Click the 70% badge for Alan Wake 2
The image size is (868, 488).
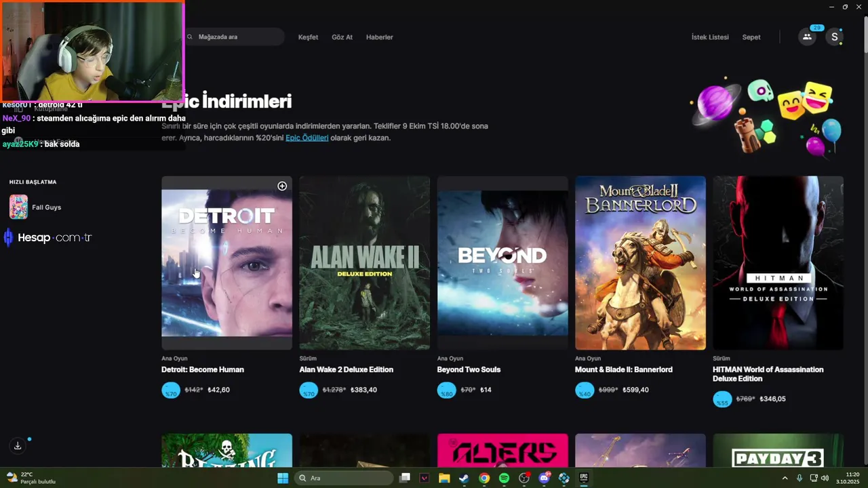[309, 390]
